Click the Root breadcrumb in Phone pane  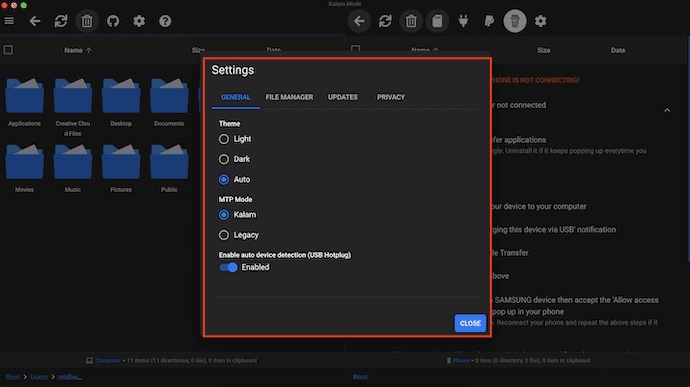point(360,377)
